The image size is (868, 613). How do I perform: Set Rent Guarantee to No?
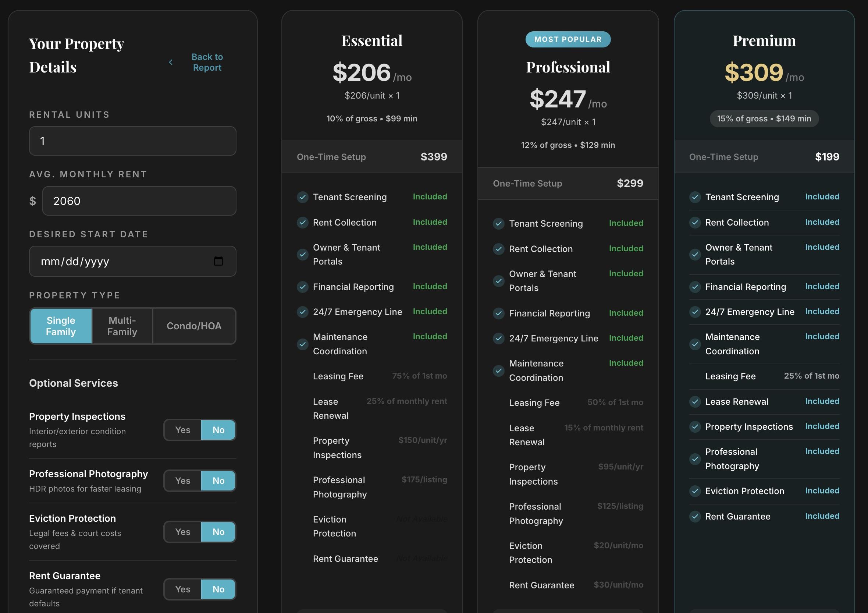(x=218, y=589)
